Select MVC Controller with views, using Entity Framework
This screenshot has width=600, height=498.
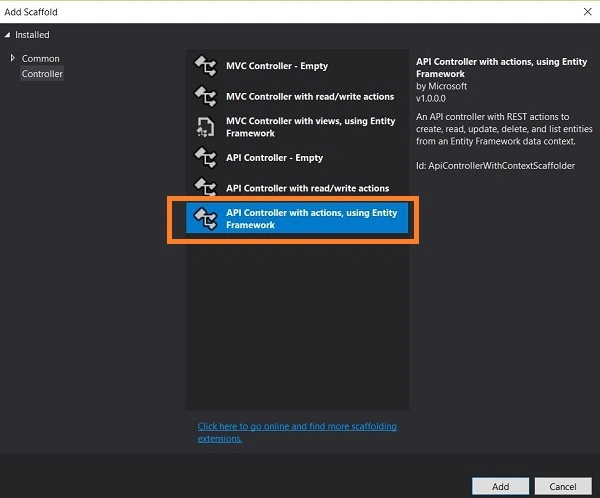(297, 127)
